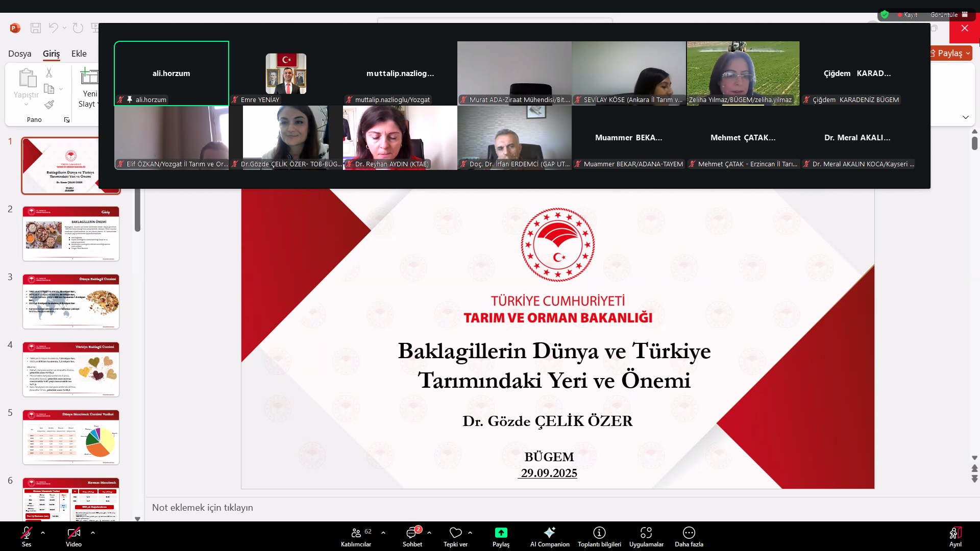
Task: Switch to the Ekle ribbon tab
Action: [x=79, y=54]
